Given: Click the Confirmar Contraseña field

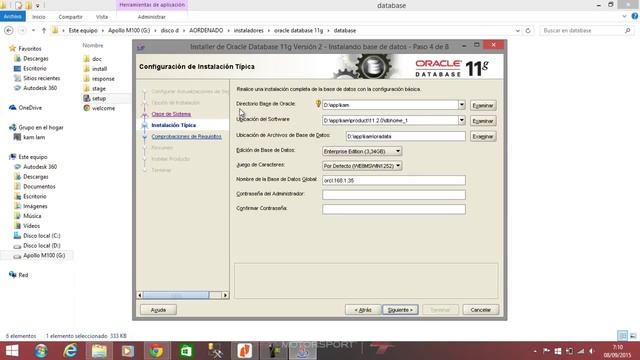Looking at the screenshot, I should [x=393, y=209].
